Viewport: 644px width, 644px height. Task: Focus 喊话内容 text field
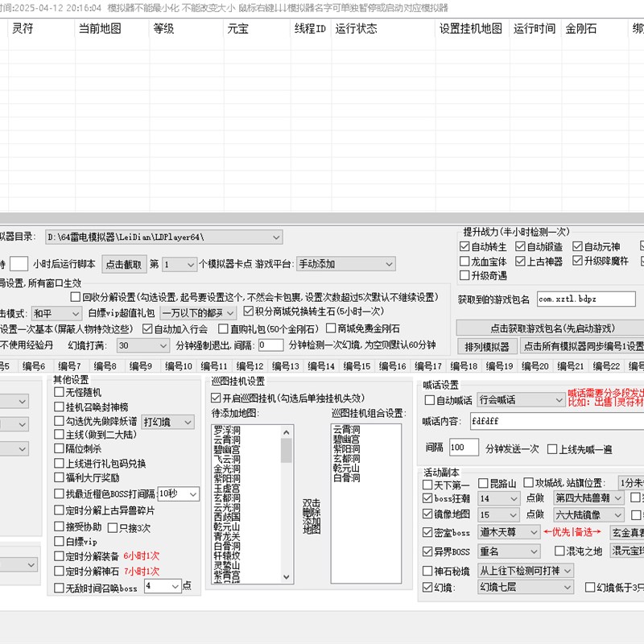(557, 421)
